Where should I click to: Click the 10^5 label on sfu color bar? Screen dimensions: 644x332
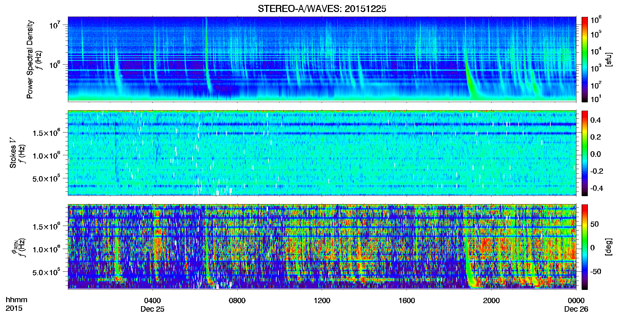[x=596, y=34]
